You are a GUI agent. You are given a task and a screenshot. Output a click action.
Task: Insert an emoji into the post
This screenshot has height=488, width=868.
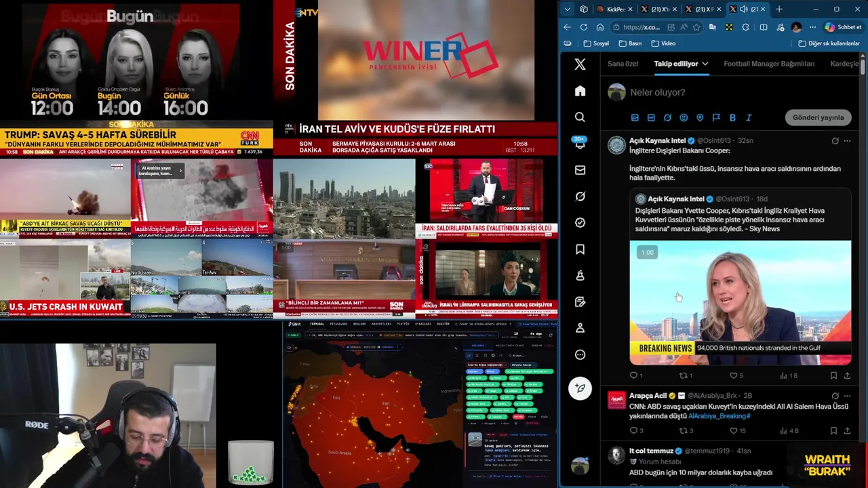[684, 117]
